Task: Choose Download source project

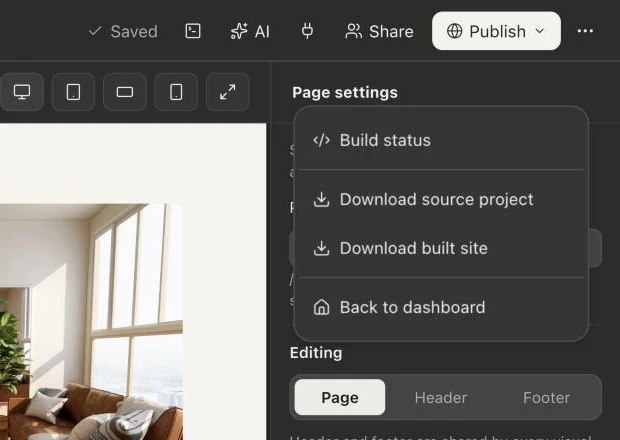Action: [441, 200]
